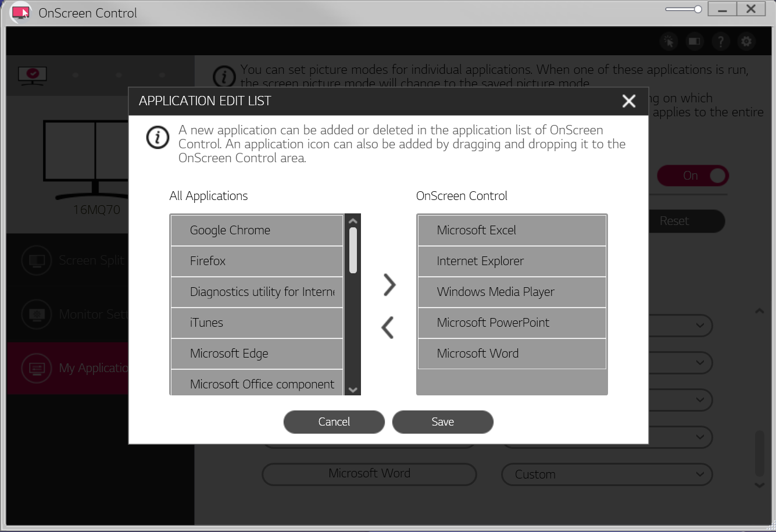Add application with right arrow

pyautogui.click(x=389, y=284)
